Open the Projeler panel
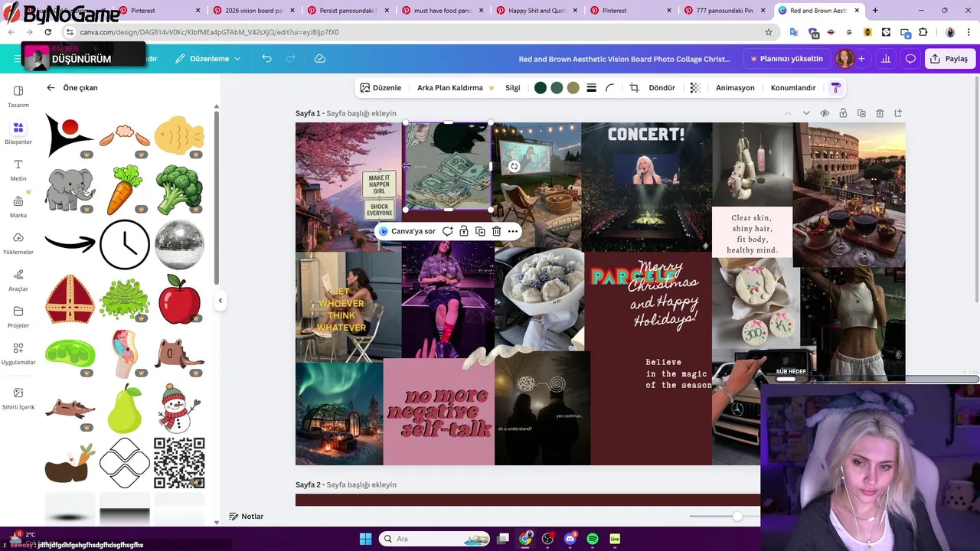This screenshot has width=980, height=551. click(18, 317)
